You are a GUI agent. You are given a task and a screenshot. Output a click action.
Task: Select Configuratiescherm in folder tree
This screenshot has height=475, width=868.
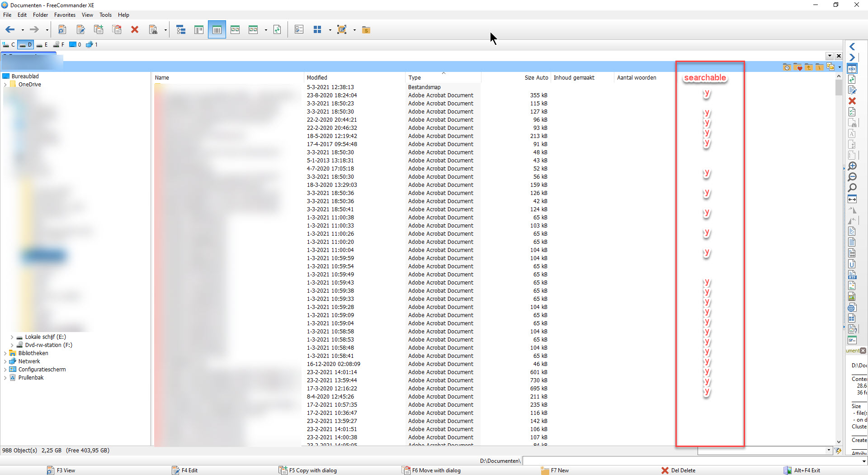42,370
